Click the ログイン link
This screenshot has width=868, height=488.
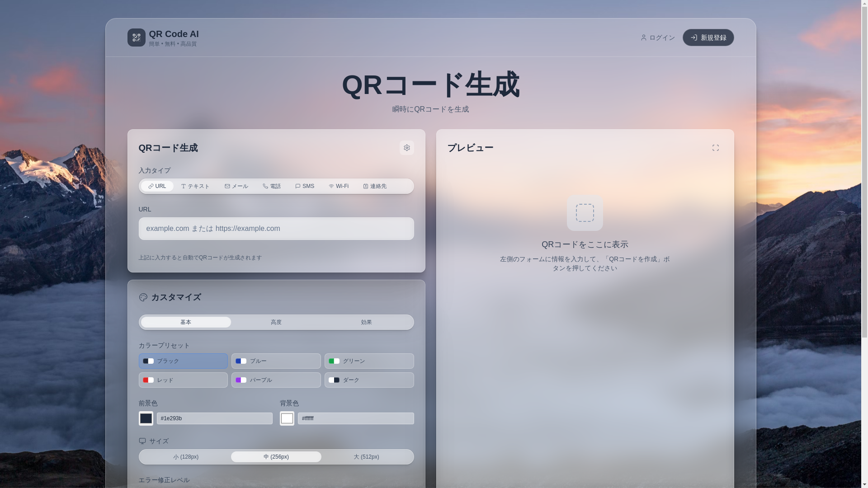(658, 38)
